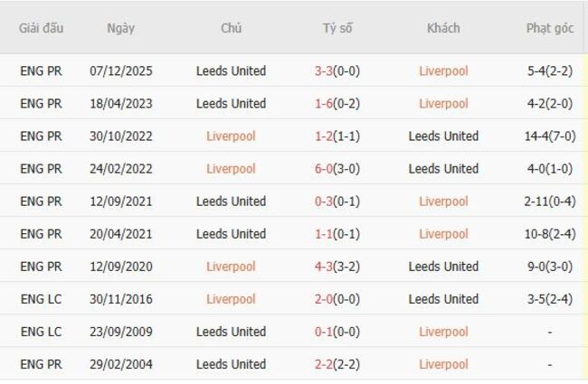Click home team Liverpool in the 30/10/2022 row
This screenshot has width=588, height=384.
tap(231, 136)
